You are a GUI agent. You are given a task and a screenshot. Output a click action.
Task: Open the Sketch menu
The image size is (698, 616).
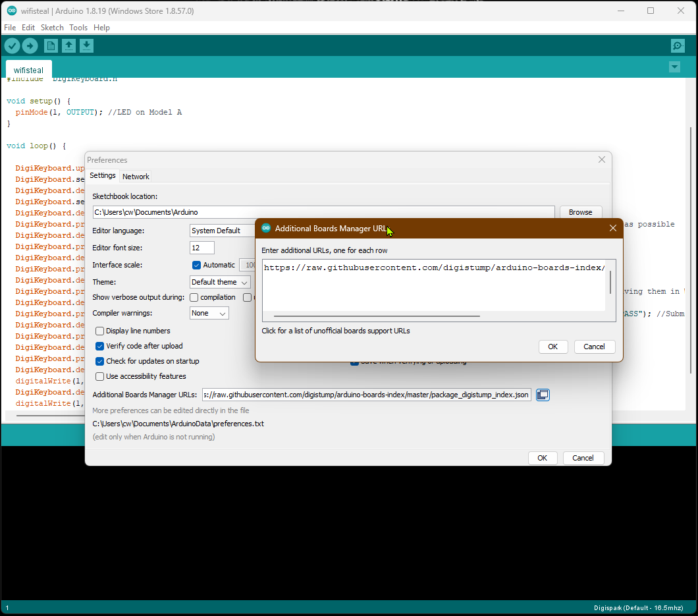coord(52,28)
